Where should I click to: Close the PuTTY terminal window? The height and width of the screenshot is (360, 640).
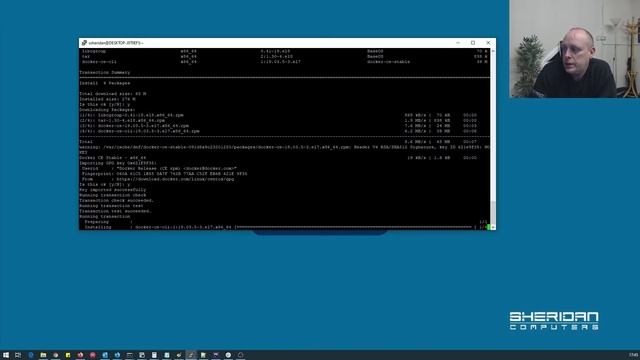point(488,43)
